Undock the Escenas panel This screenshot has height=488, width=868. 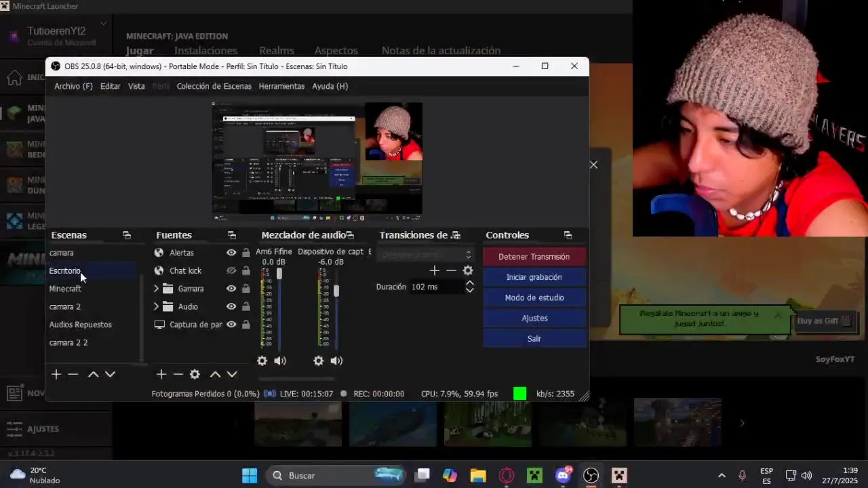(127, 235)
